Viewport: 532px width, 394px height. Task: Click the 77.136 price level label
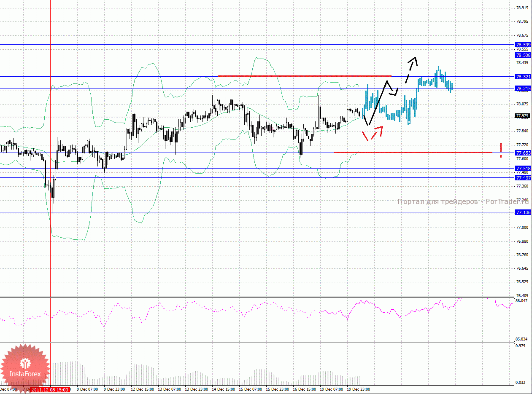pos(523,212)
